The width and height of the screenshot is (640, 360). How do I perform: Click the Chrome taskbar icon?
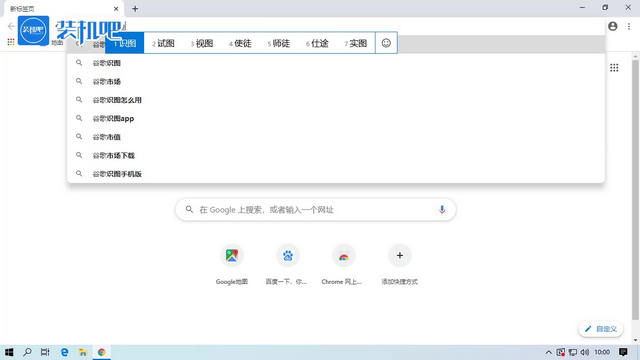102,352
